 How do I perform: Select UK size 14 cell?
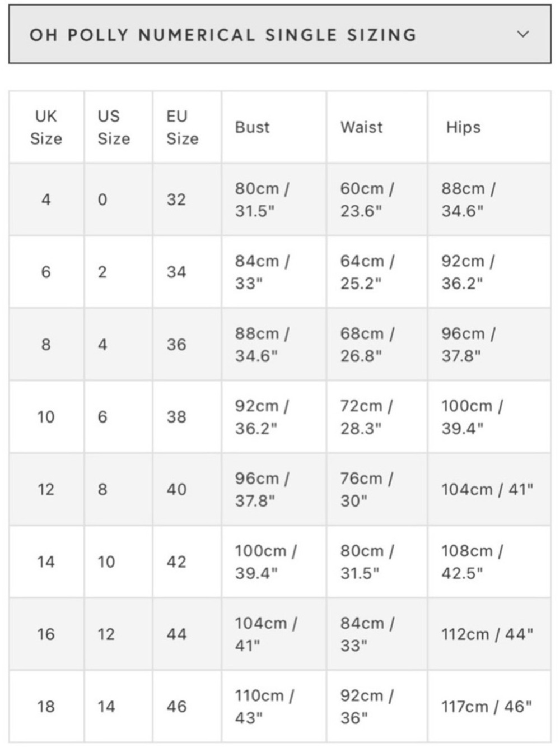(x=46, y=562)
